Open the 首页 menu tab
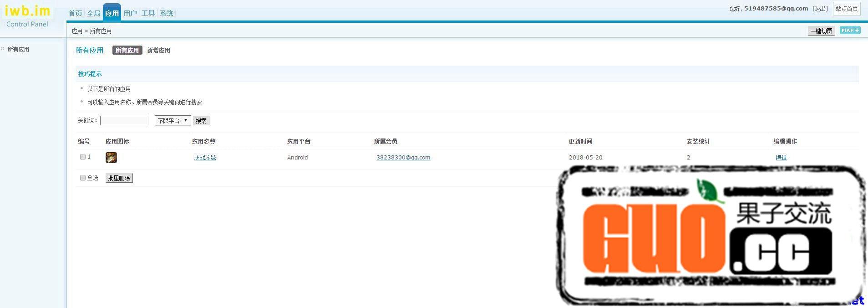 (75, 13)
